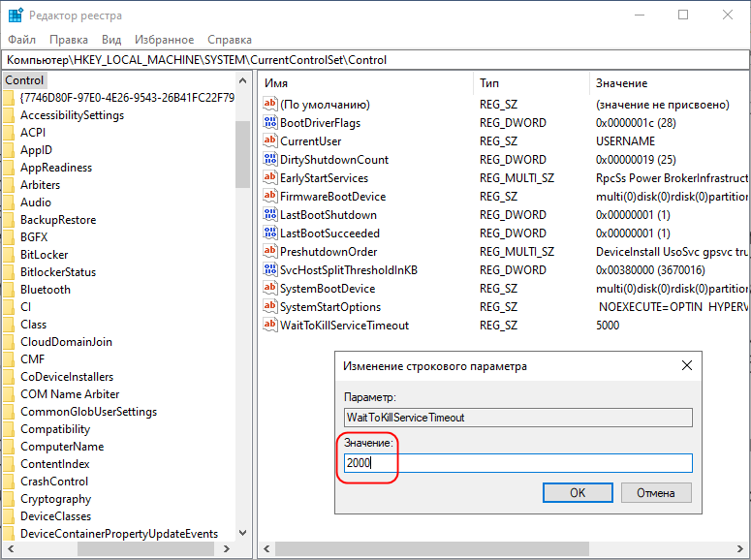Image resolution: width=751 pixels, height=560 pixels.
Task: Click the string icon next to CurrentUser
Action: 270,140
